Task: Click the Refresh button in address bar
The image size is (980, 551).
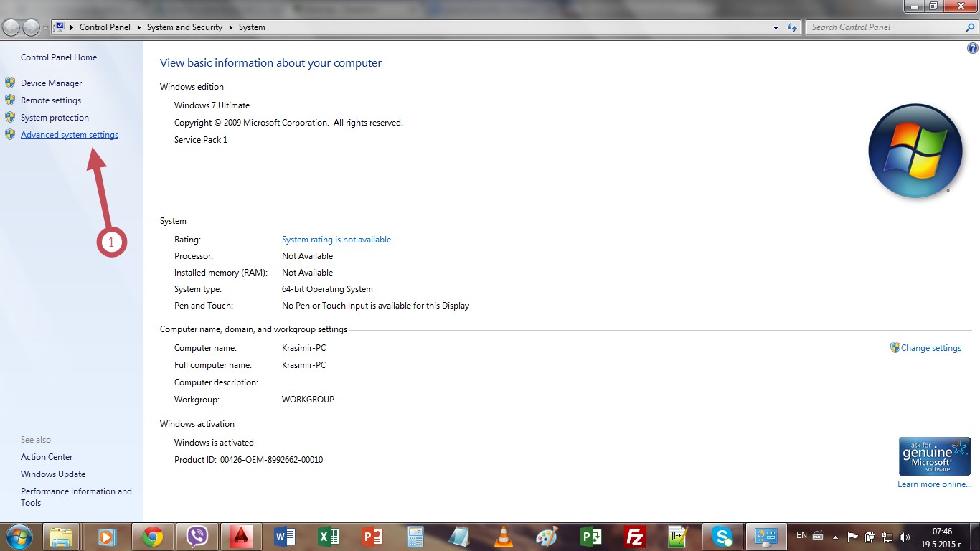Action: click(x=792, y=27)
